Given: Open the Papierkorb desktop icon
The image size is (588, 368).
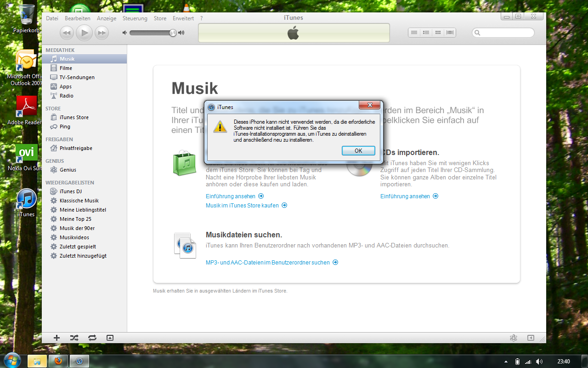Looking at the screenshot, I should point(26,18).
